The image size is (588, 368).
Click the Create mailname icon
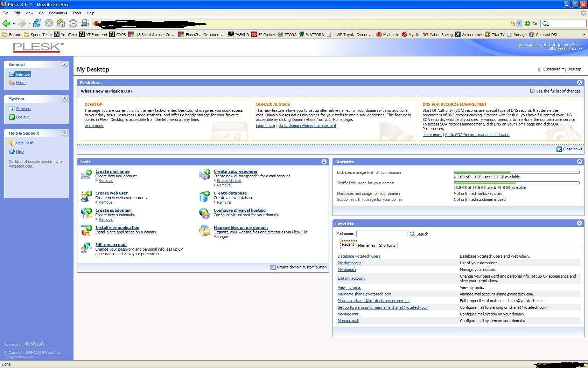click(x=86, y=174)
